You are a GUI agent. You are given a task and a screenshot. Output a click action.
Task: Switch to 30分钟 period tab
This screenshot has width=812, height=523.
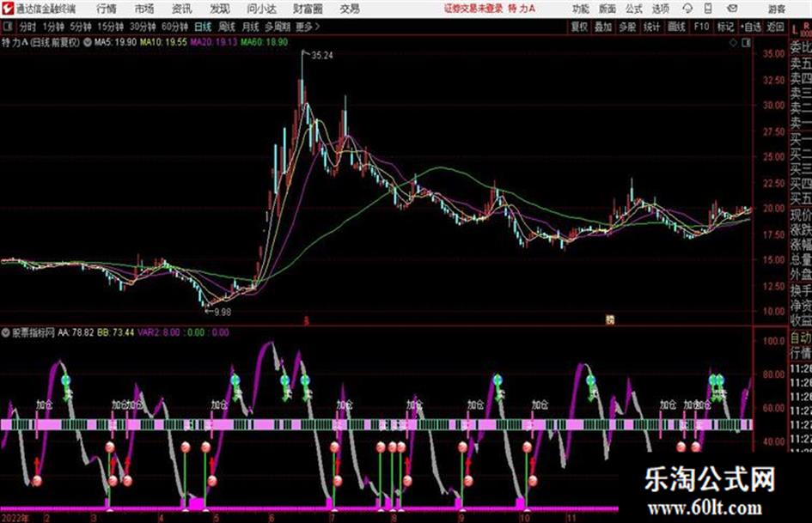(143, 27)
